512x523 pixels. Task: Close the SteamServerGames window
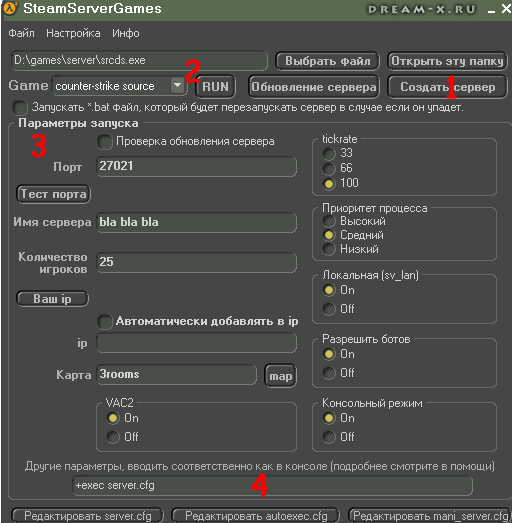(506, 9)
